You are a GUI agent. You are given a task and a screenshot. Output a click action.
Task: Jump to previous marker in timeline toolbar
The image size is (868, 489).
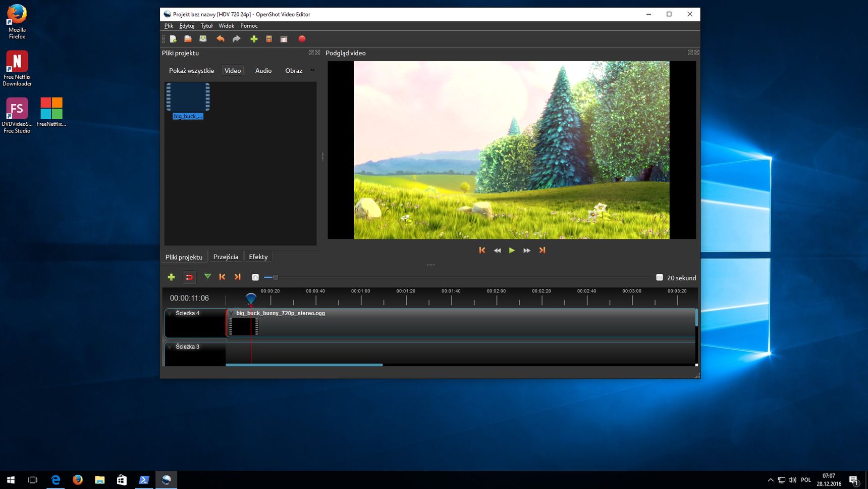pos(222,277)
